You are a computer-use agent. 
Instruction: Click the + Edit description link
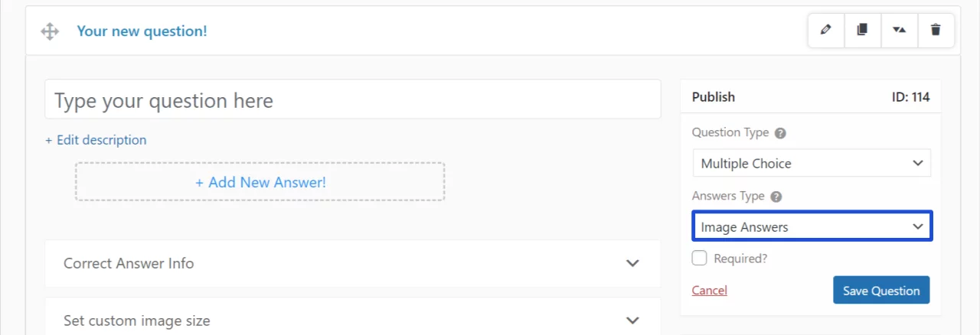pos(96,140)
